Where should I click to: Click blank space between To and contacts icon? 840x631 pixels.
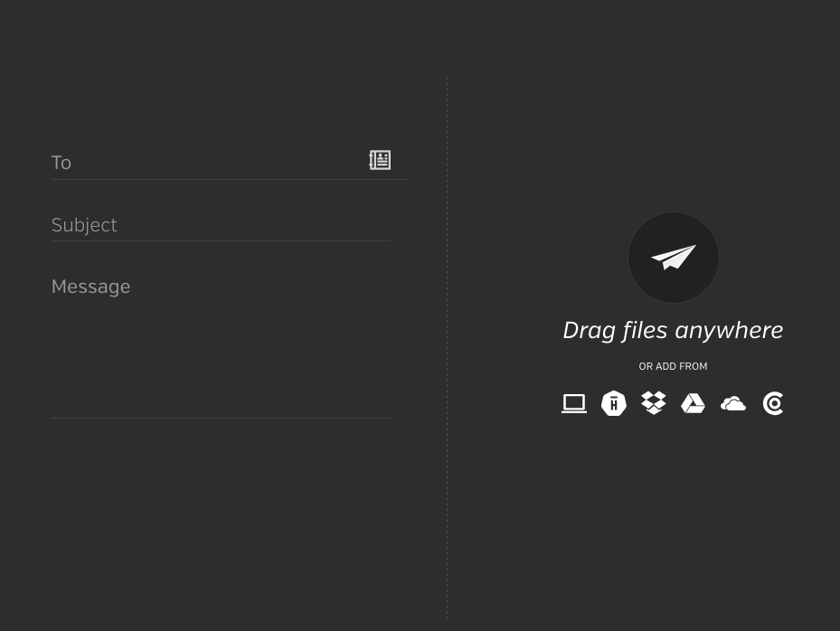coord(220,163)
